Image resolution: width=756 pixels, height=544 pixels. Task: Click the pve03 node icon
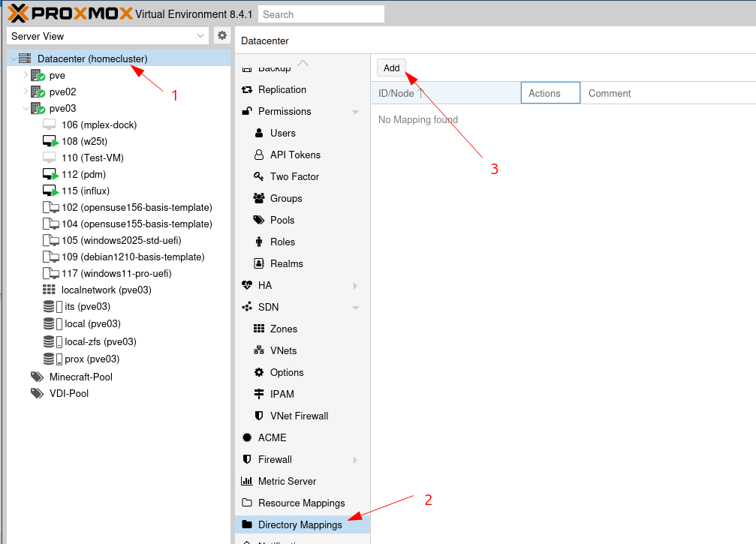click(38, 108)
